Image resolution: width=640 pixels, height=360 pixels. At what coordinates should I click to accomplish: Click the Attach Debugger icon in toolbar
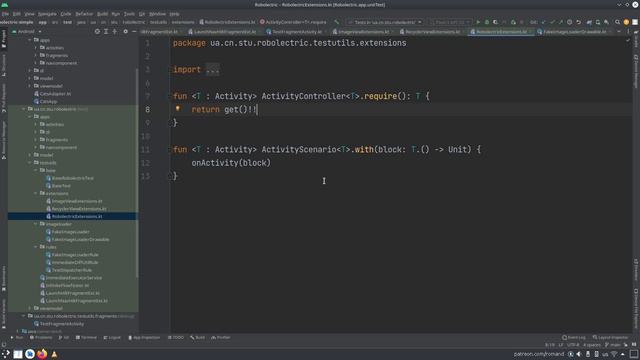click(x=513, y=22)
